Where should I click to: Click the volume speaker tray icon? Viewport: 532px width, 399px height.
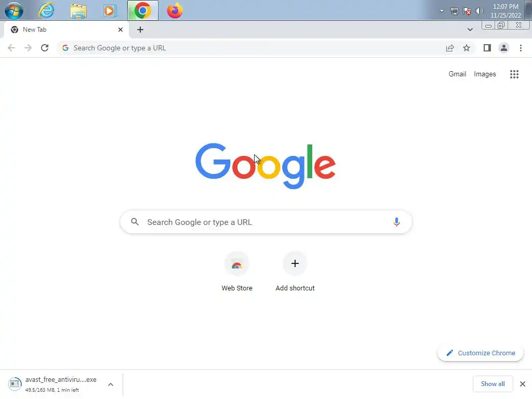(479, 11)
